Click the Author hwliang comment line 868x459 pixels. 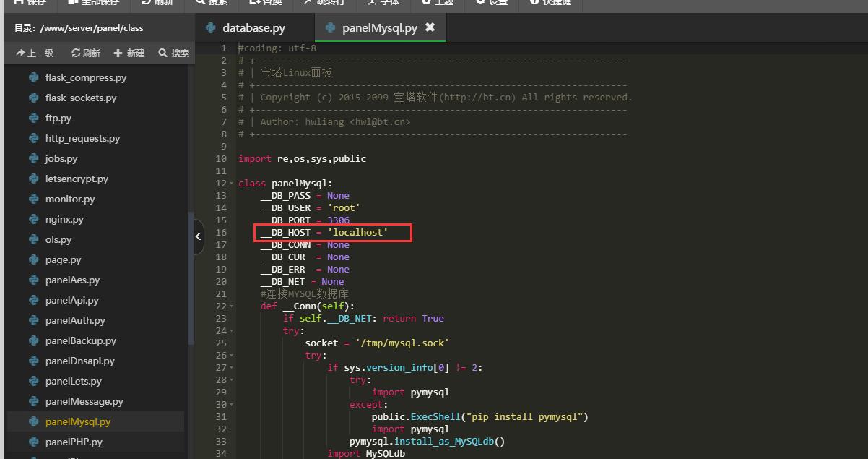(324, 122)
